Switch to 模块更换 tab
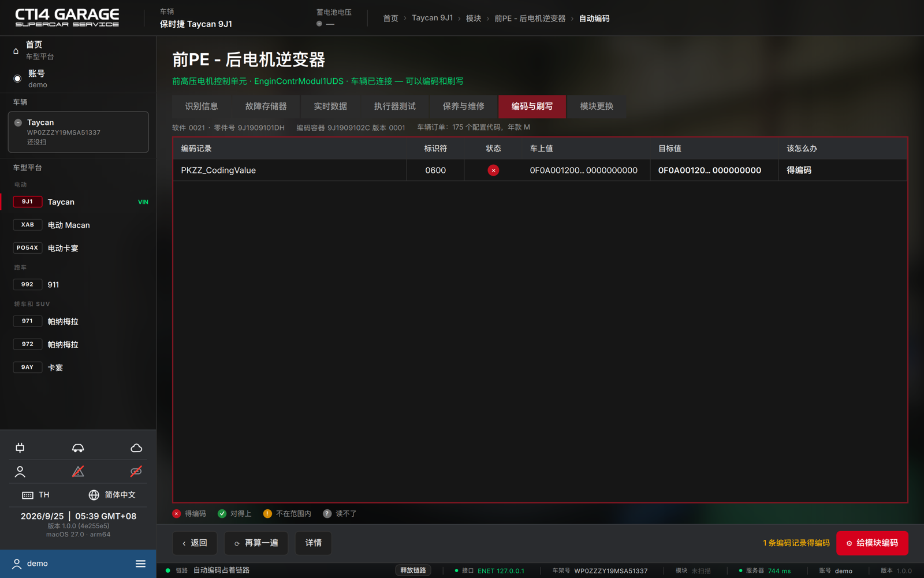924x578 pixels. (597, 106)
